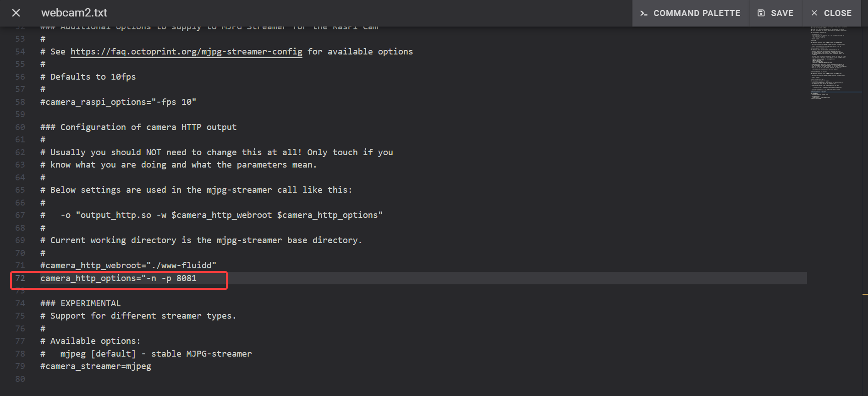Viewport: 868px width, 396px height.
Task: Click the command palette terminal icon
Action: (x=644, y=13)
